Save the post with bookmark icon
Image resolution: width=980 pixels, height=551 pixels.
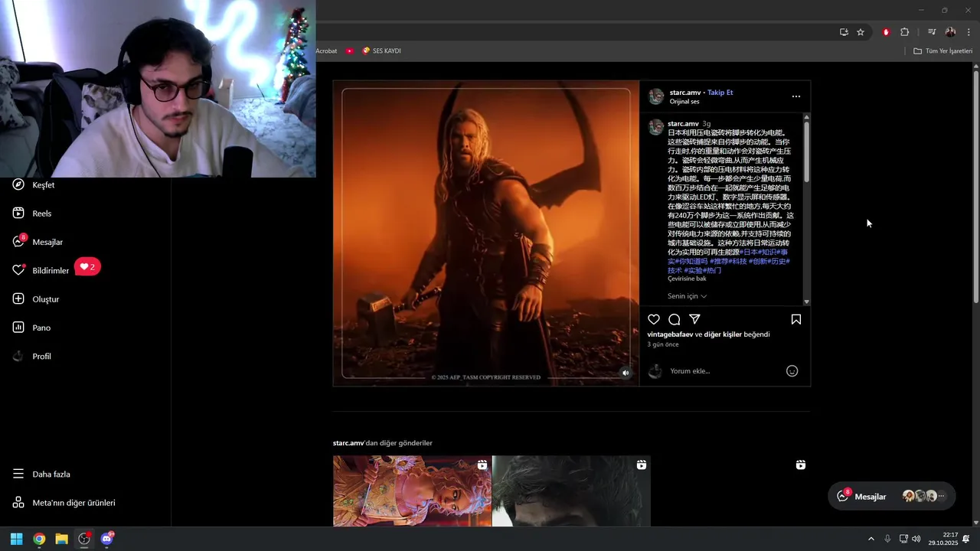(x=796, y=319)
